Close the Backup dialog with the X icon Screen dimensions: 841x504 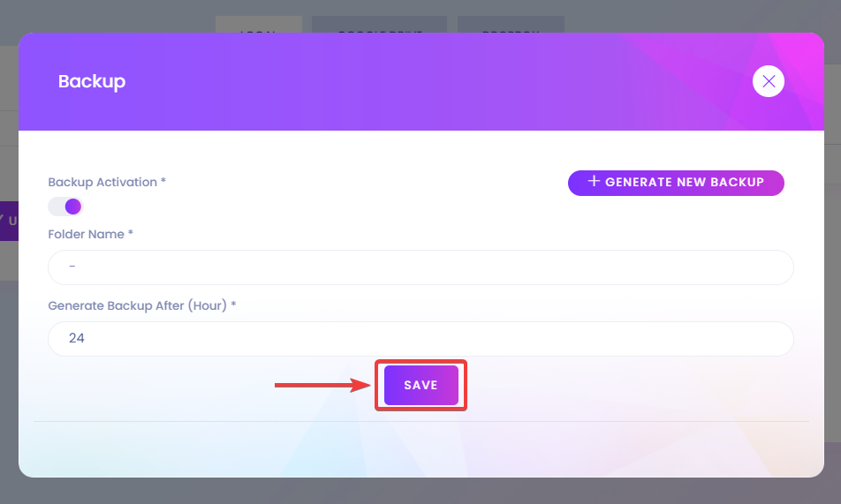768,81
